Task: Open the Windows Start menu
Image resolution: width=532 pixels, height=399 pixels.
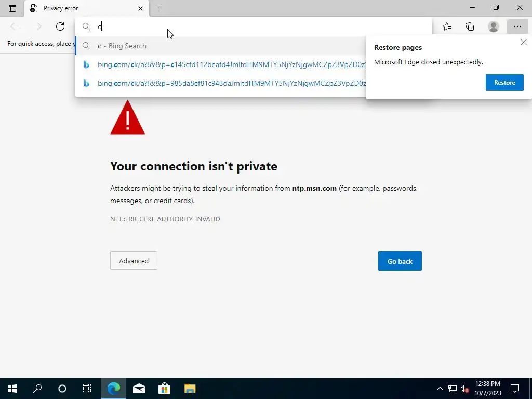Action: coord(12,389)
